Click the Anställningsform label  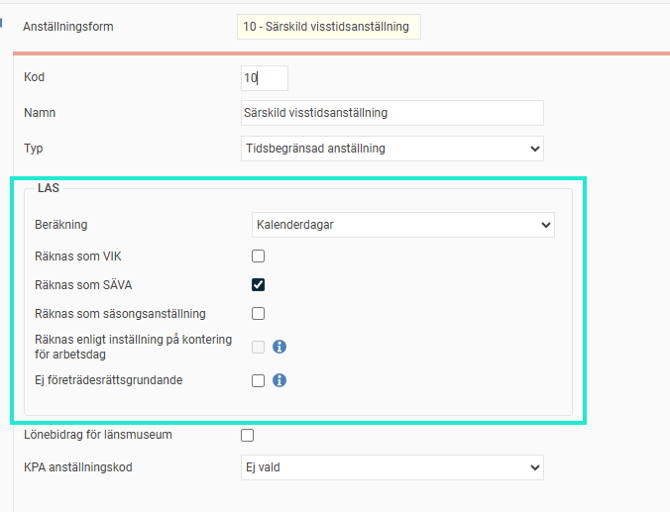68,27
